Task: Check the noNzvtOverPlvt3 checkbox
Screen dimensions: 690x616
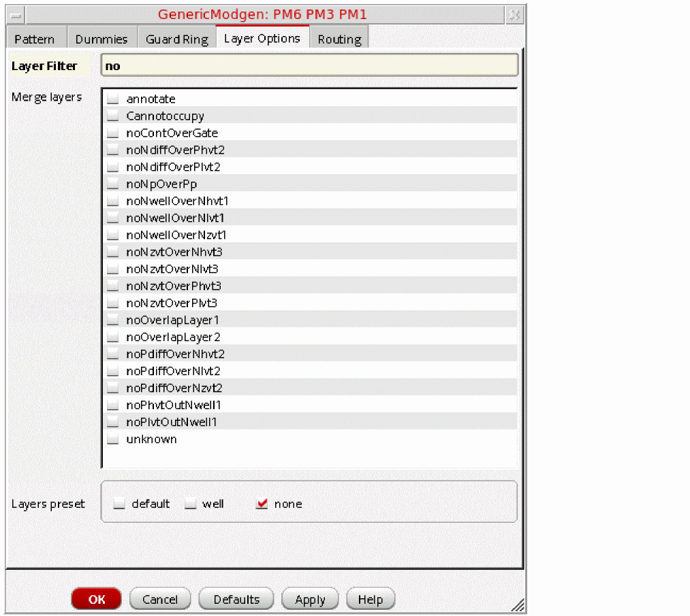Action: click(113, 303)
